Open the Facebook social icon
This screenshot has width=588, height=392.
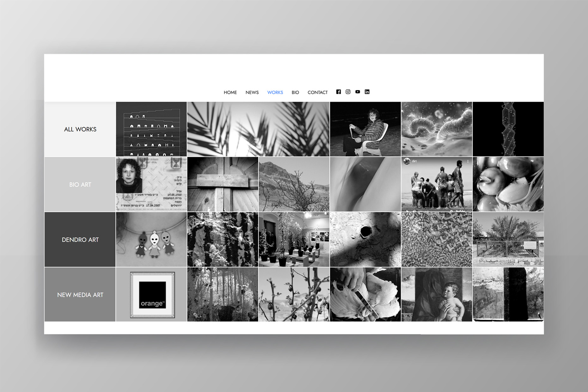pyautogui.click(x=338, y=92)
